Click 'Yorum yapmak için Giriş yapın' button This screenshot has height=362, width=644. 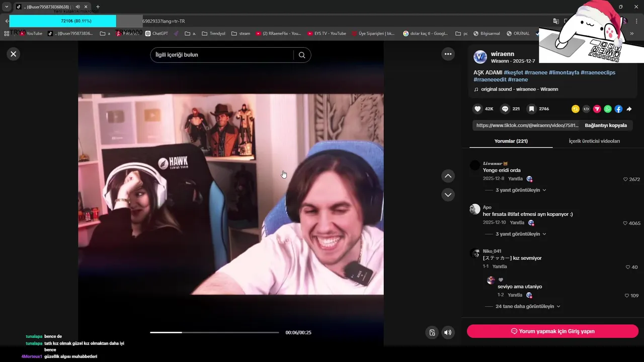pyautogui.click(x=552, y=331)
